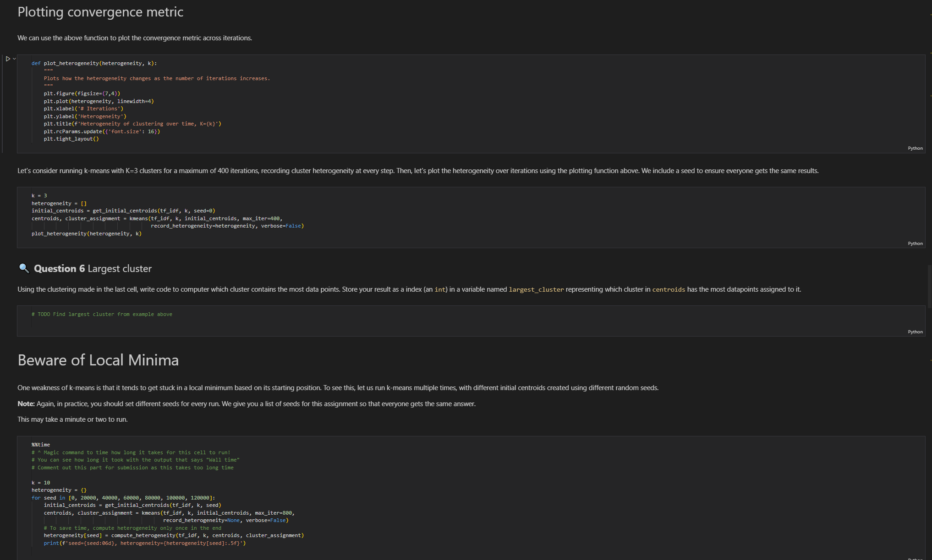Click the notebook's vertical scrollbar thumb

(929, 286)
